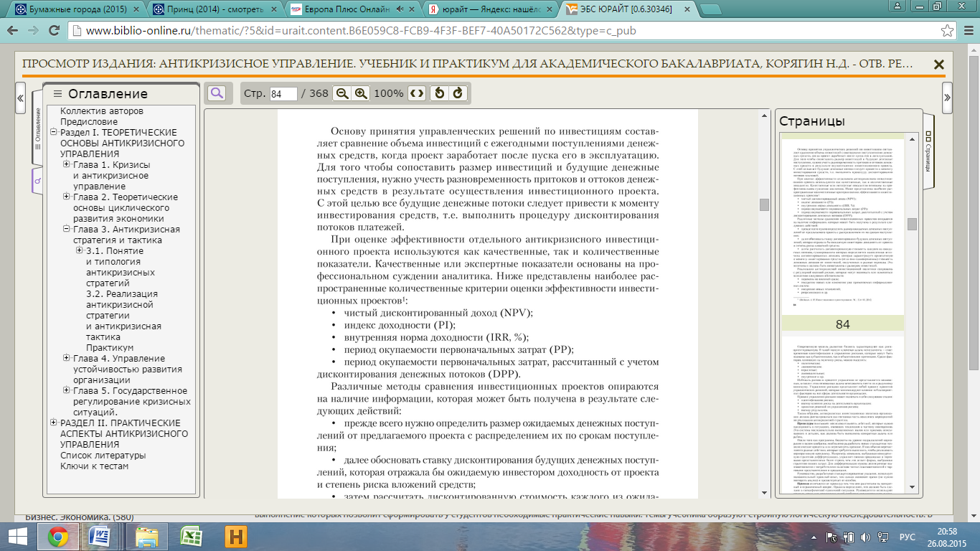Screen dimensions: 980x551
Task: Zoom in the page view
Action: pos(361,93)
